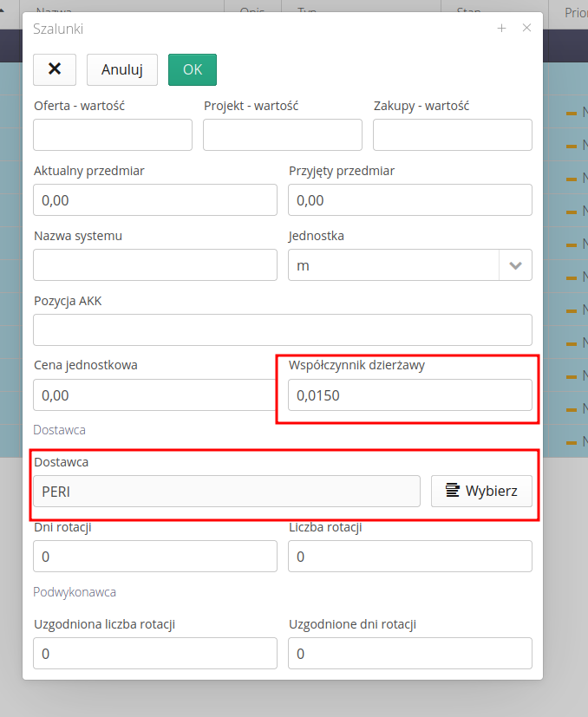Click the Projekt - wartość field
Viewport: 588px width, 717px height.
[x=282, y=134]
